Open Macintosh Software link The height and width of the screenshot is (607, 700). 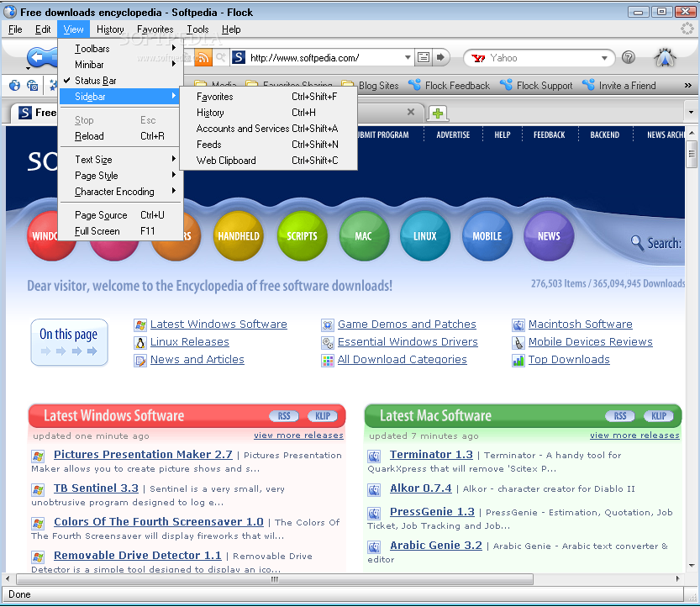(581, 325)
